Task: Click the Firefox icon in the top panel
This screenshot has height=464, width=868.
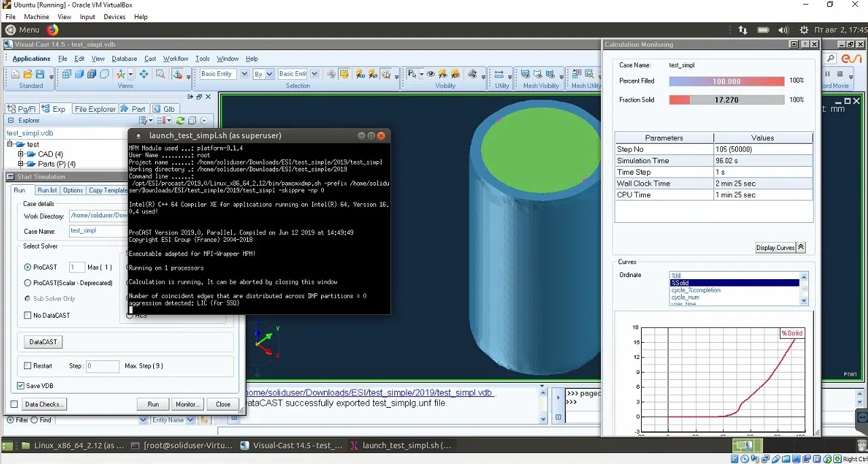Action: (53, 30)
